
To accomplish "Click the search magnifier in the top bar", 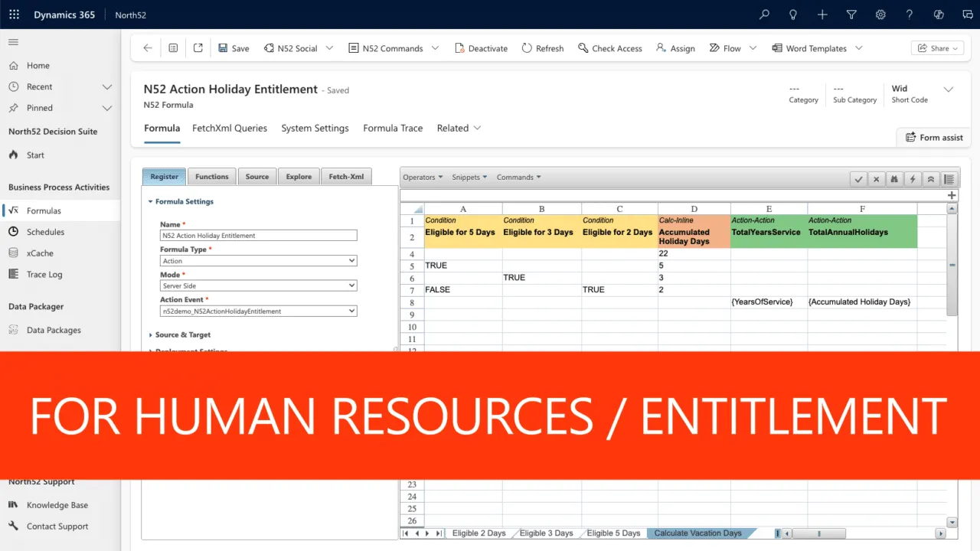I will (x=764, y=15).
